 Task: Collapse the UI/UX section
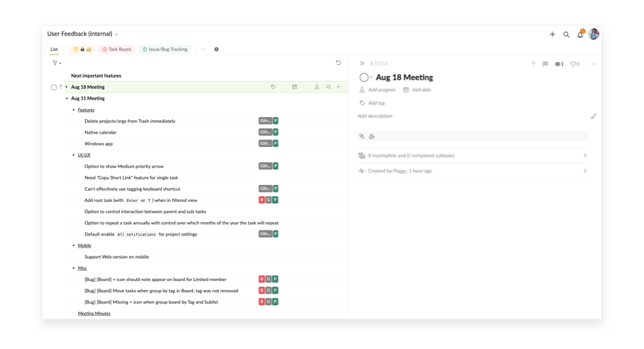(x=74, y=155)
